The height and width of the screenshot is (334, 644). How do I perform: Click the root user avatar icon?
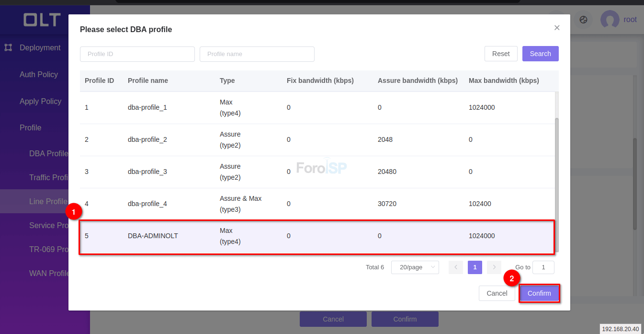(610, 20)
